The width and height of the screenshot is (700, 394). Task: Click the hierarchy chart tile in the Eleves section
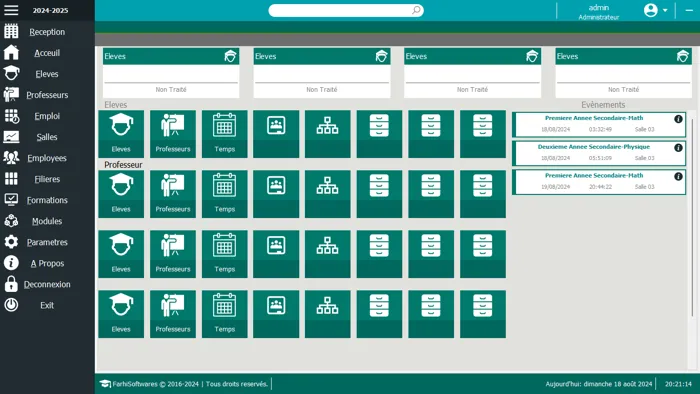(328, 134)
